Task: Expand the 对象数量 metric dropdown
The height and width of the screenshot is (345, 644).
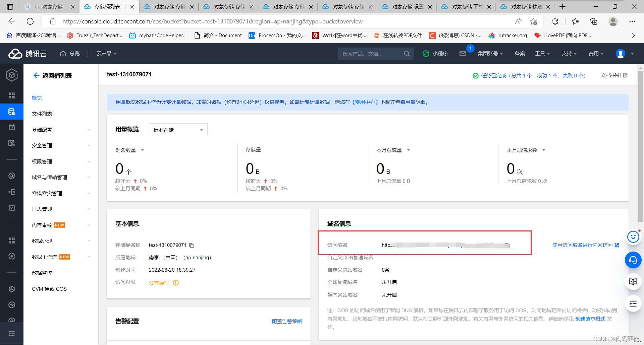Action: click(x=143, y=150)
